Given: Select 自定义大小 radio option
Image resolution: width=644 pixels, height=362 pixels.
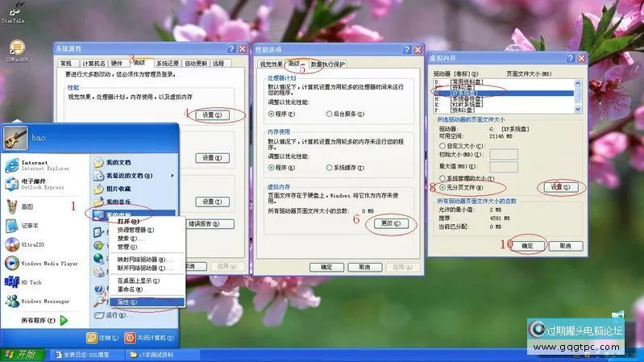Looking at the screenshot, I should click(x=442, y=146).
